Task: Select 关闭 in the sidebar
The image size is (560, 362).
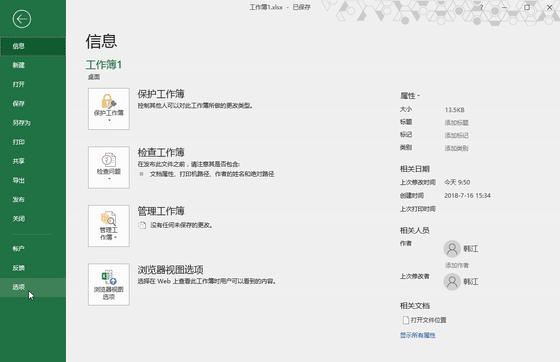Action: (x=33, y=218)
